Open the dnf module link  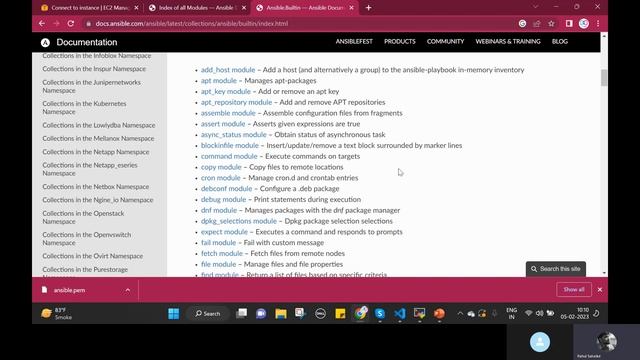pyautogui.click(x=219, y=211)
